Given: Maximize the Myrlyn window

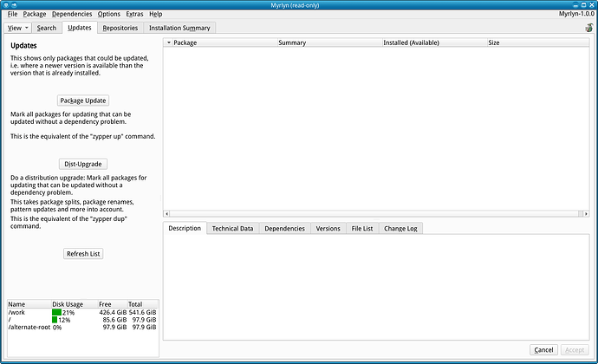Looking at the screenshot, I should click(584, 5).
